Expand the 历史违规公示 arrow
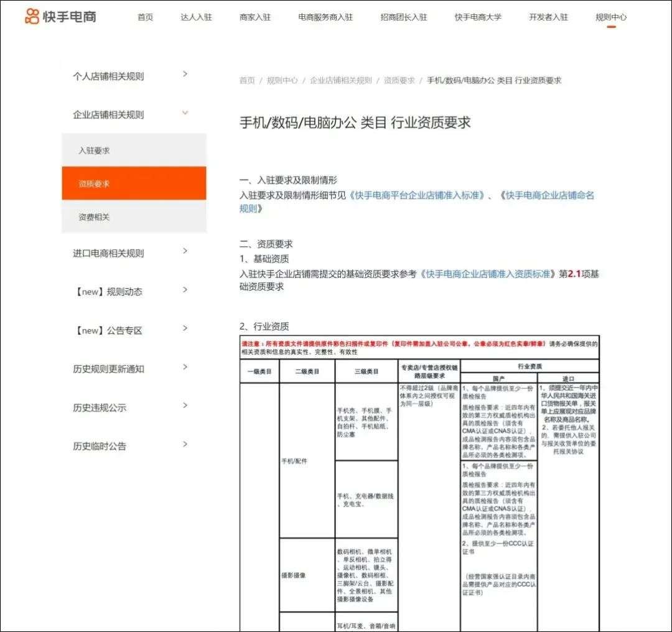Viewport: 672px width, 632px height. coord(185,406)
